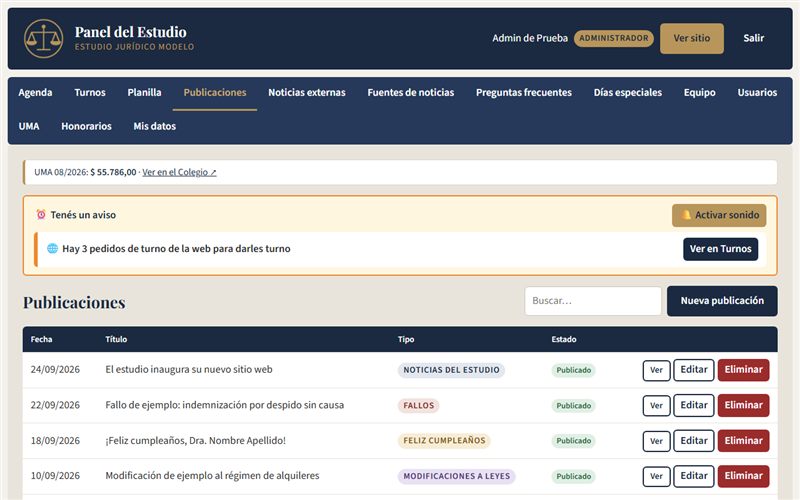The width and height of the screenshot is (800, 500).
Task: Click the Título column header
Action: pyautogui.click(x=116, y=339)
